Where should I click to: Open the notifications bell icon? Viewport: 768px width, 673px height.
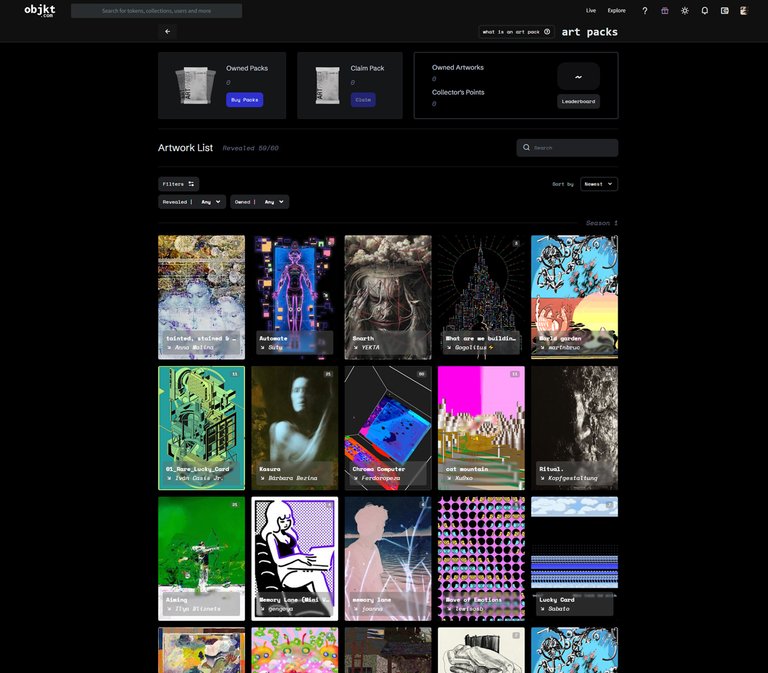coord(704,11)
